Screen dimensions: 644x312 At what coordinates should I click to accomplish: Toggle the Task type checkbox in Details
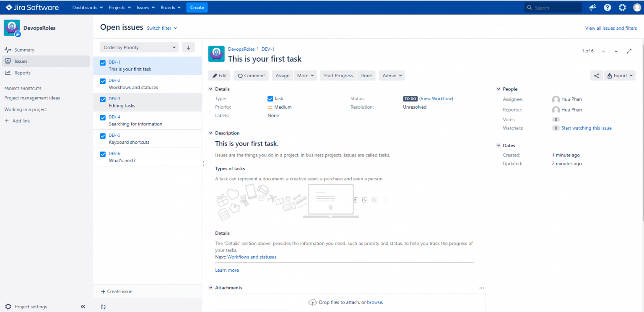(x=270, y=99)
